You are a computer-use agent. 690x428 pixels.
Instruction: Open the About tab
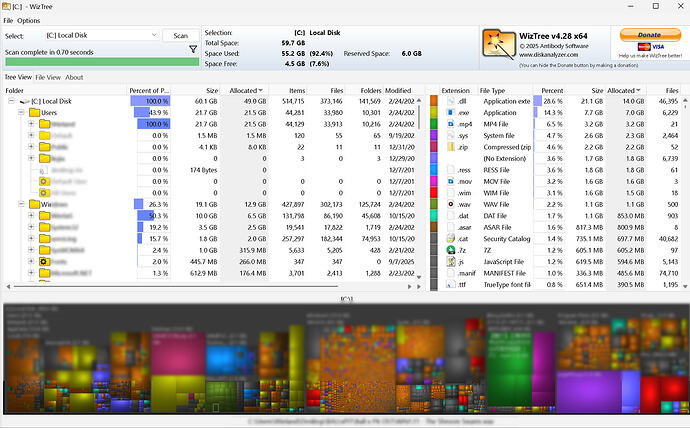(74, 77)
